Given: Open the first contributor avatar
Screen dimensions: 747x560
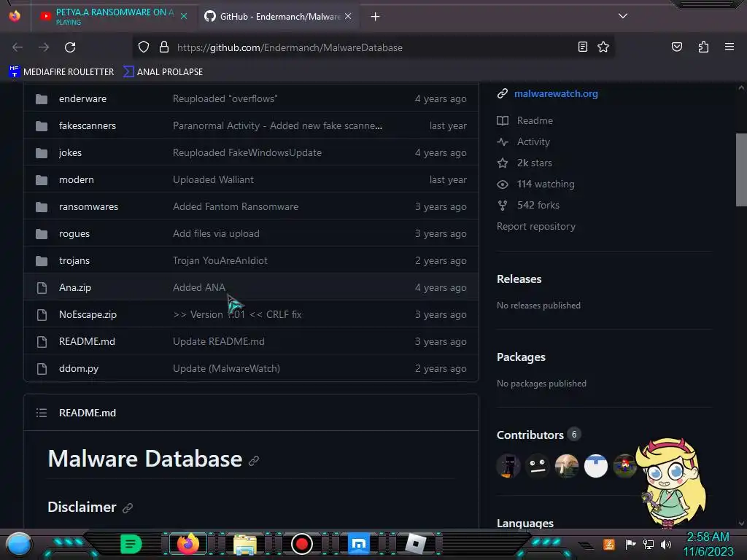Looking at the screenshot, I should 508,466.
